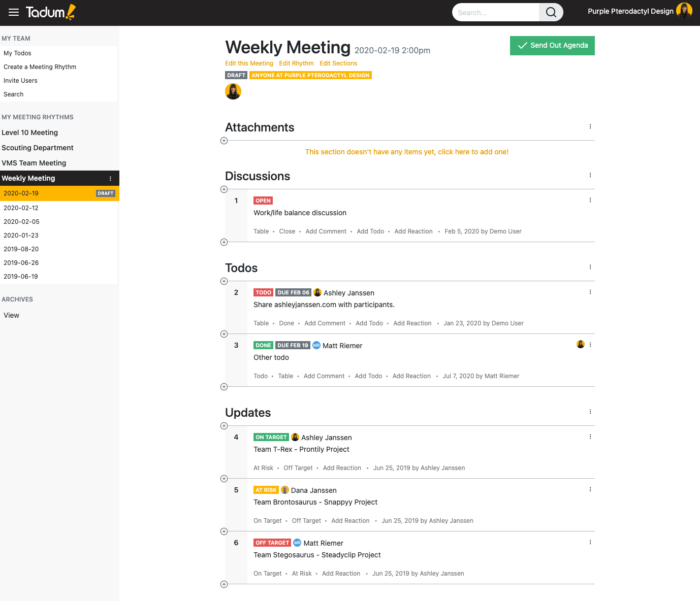Click reaction avatar on Other todo row
The height and width of the screenshot is (601, 700).
[581, 344]
